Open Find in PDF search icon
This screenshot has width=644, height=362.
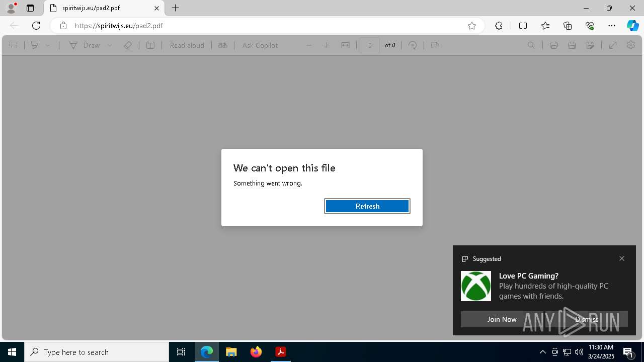(x=531, y=45)
